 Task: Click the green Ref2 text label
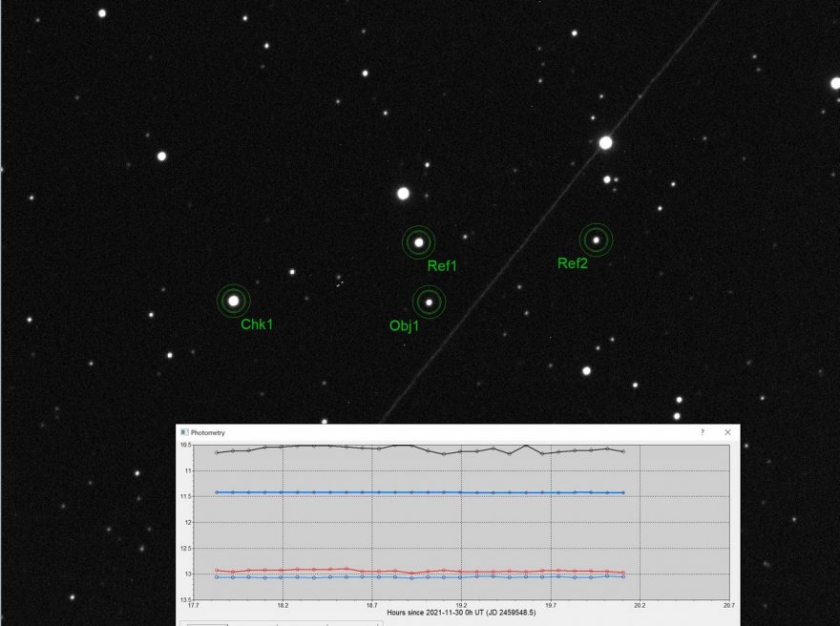point(573,264)
